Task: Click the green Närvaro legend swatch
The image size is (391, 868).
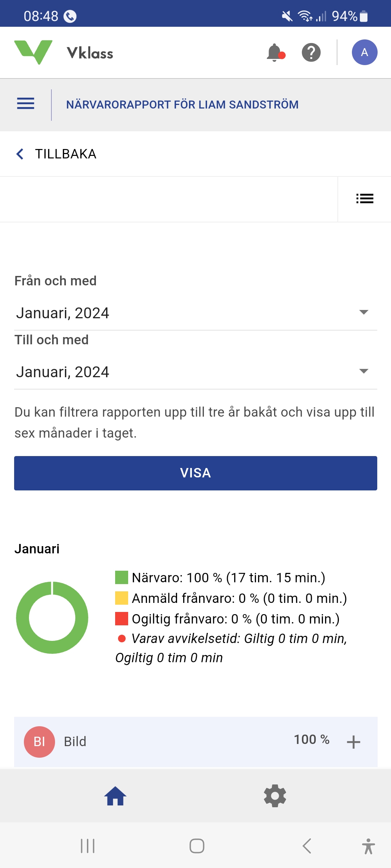Action: point(122,578)
